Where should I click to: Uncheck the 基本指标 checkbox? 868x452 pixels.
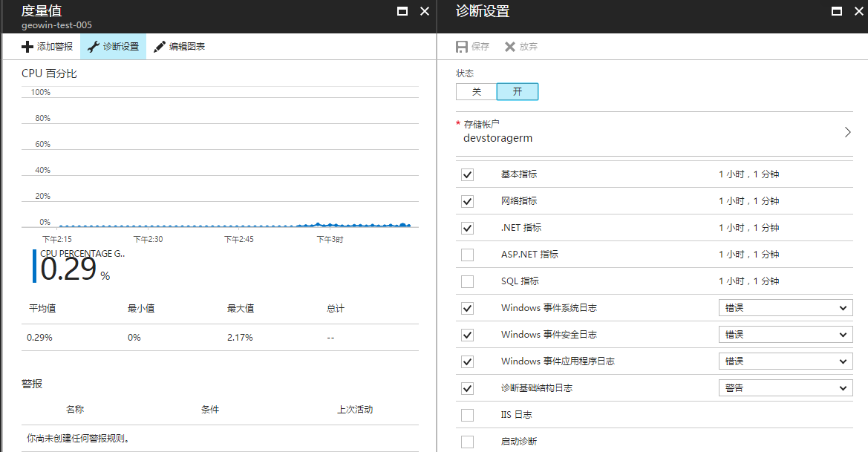click(467, 175)
